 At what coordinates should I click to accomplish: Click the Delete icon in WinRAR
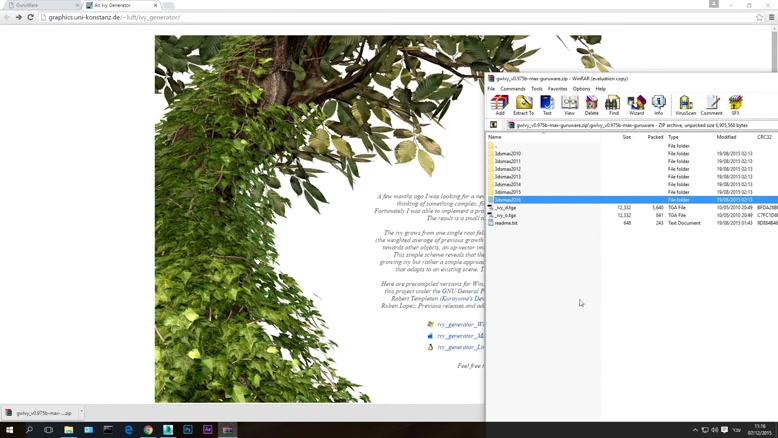pos(591,105)
